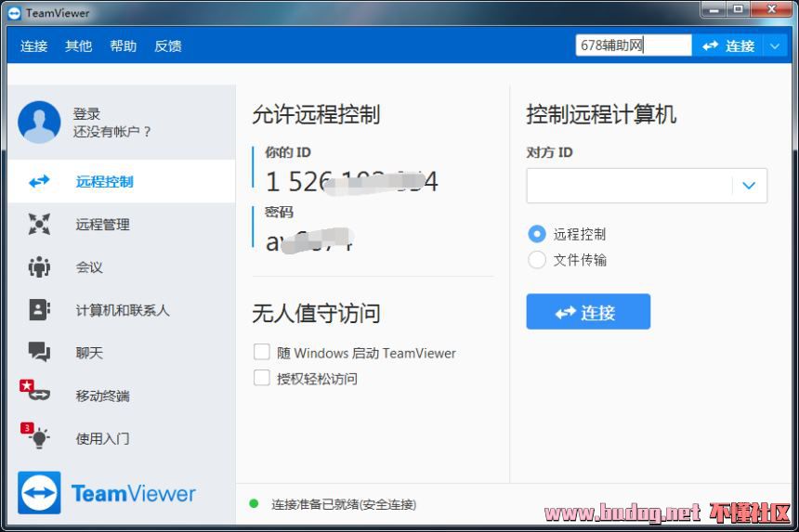Open 计算机和联系人 sidebar tab
Viewport: 799px width, 532px height.
[122, 309]
